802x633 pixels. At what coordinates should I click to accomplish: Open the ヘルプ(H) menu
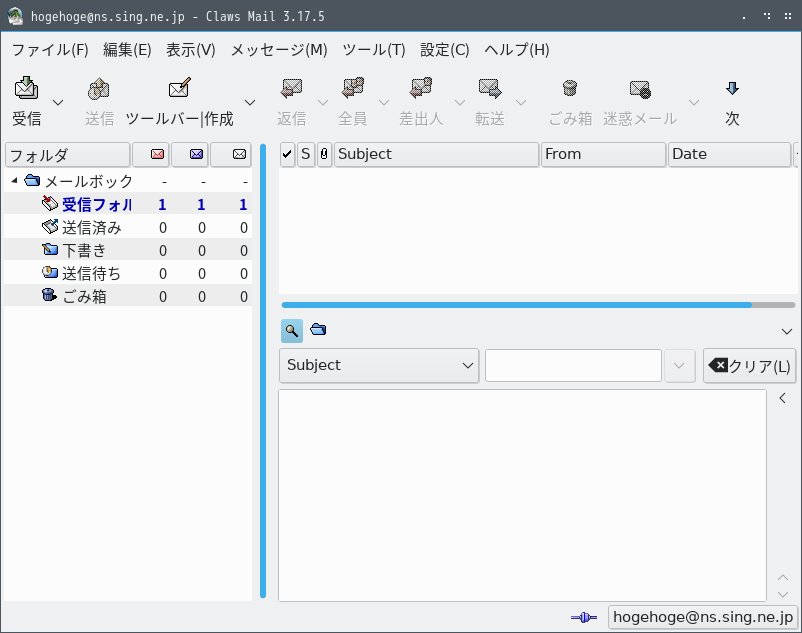(517, 50)
